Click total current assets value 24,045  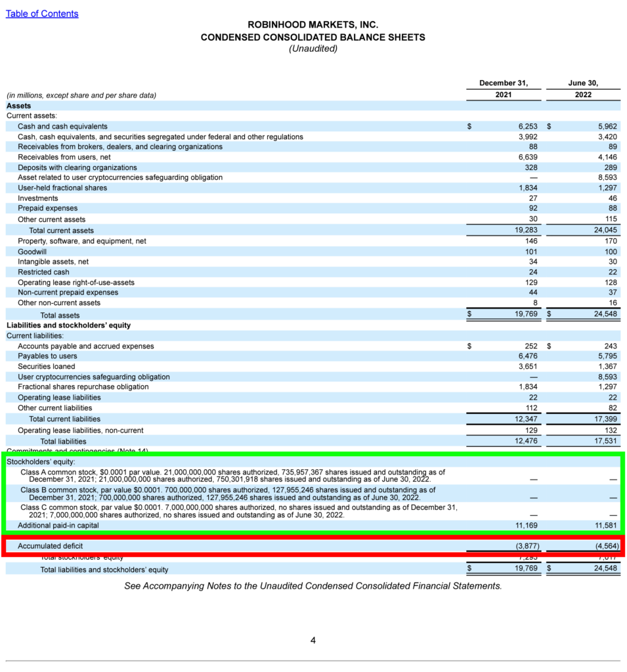tap(605, 230)
